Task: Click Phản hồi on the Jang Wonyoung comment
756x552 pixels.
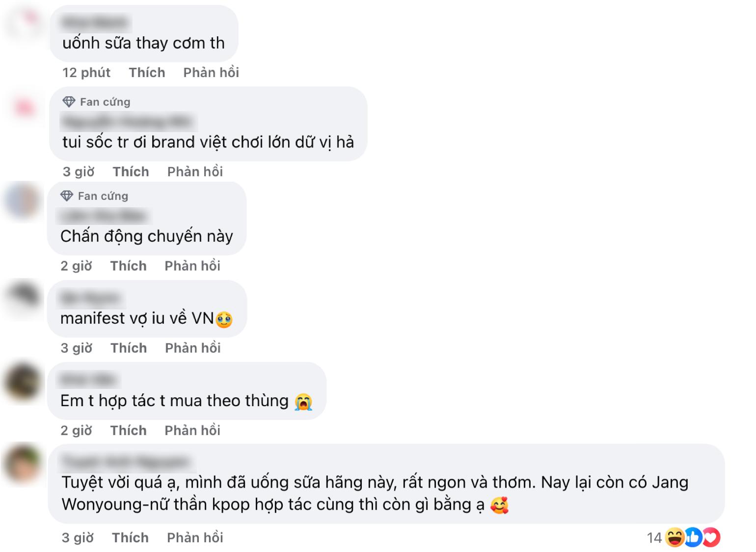Action: pyautogui.click(x=194, y=537)
